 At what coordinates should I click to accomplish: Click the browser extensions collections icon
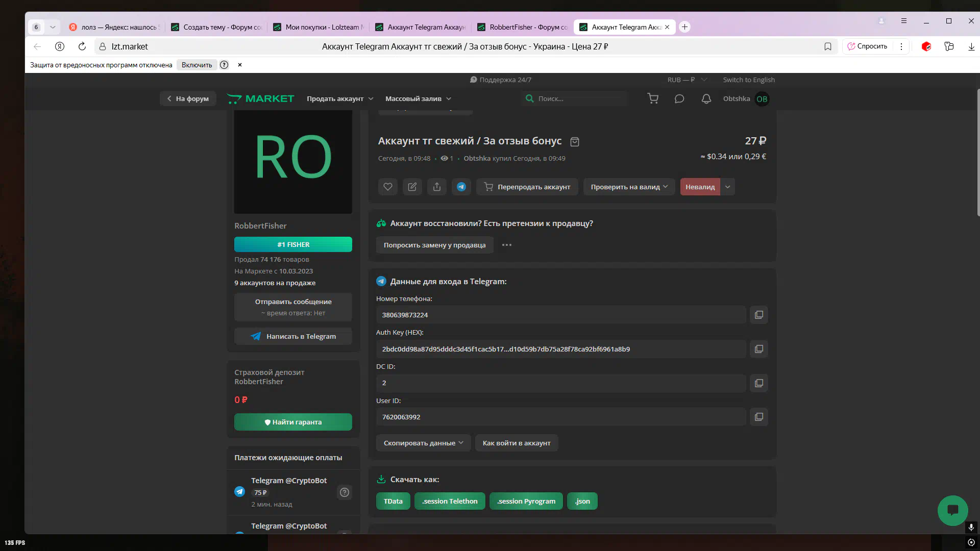point(949,46)
